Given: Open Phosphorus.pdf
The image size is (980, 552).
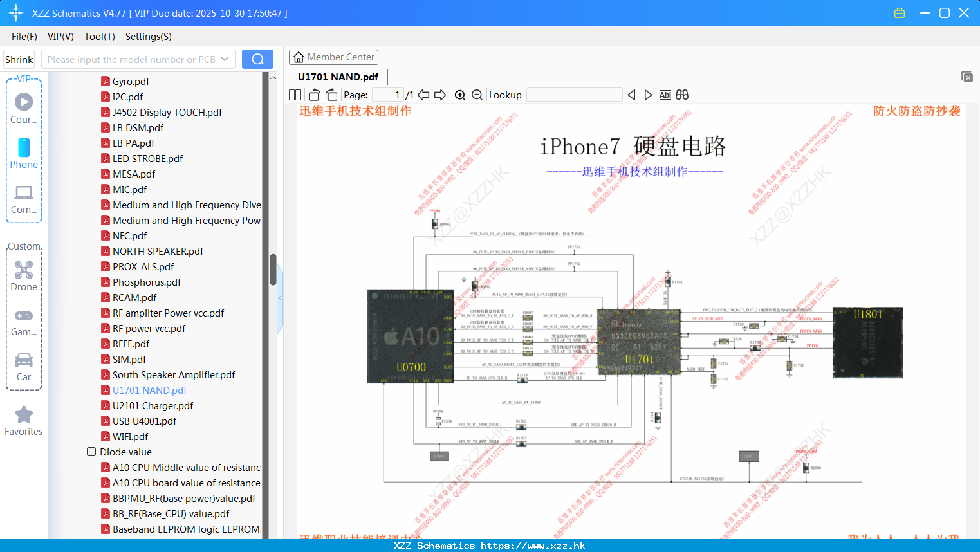Looking at the screenshot, I should (x=147, y=282).
